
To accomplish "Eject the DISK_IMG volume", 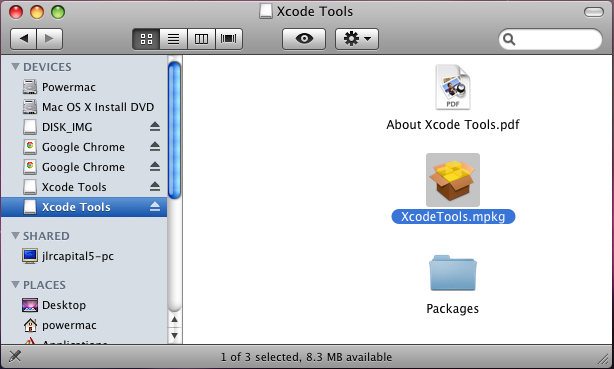I will (x=155, y=127).
